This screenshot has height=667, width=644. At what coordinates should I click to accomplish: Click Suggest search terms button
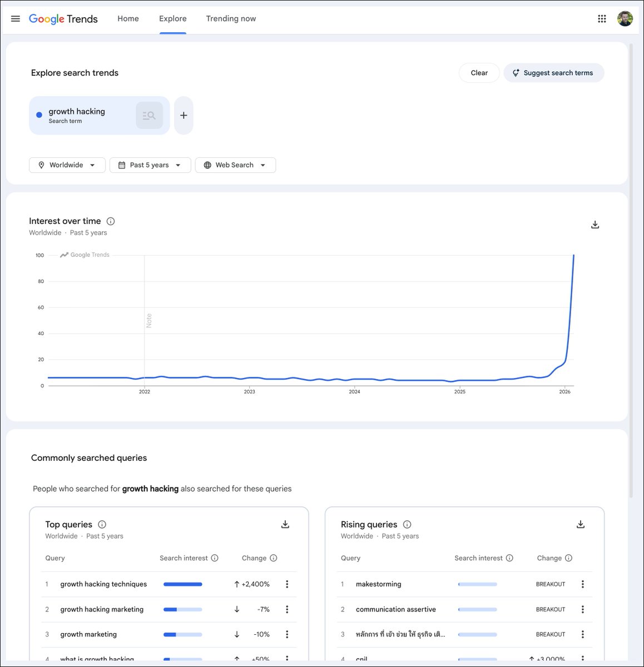(554, 73)
